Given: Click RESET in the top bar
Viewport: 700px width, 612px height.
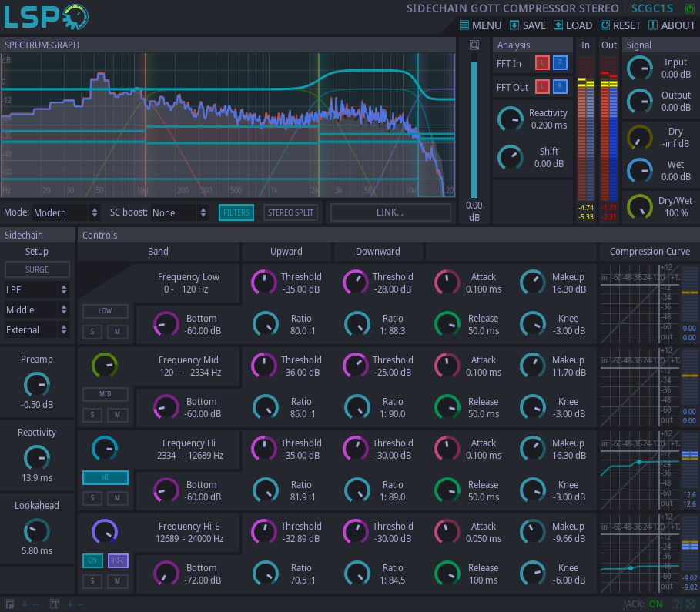Looking at the screenshot, I should [621, 25].
